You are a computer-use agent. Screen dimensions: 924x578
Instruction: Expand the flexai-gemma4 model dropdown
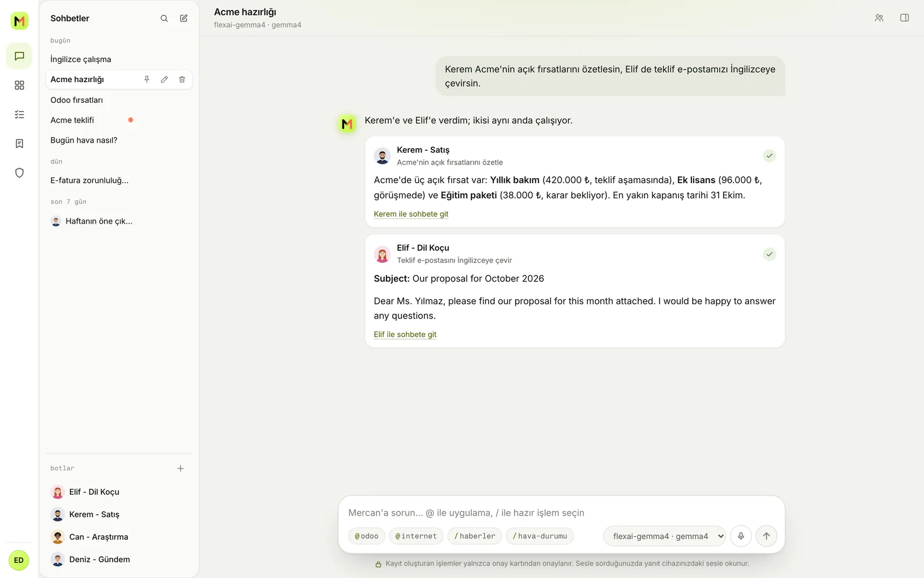point(665,536)
